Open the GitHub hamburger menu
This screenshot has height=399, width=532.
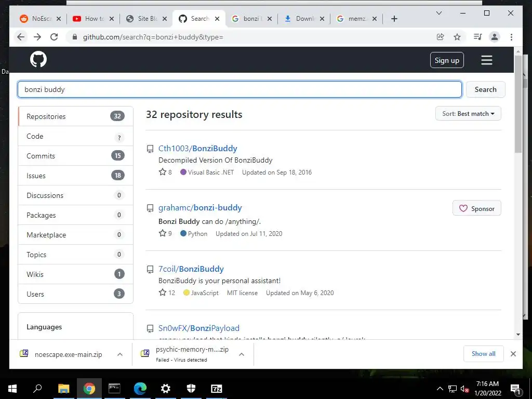point(486,60)
